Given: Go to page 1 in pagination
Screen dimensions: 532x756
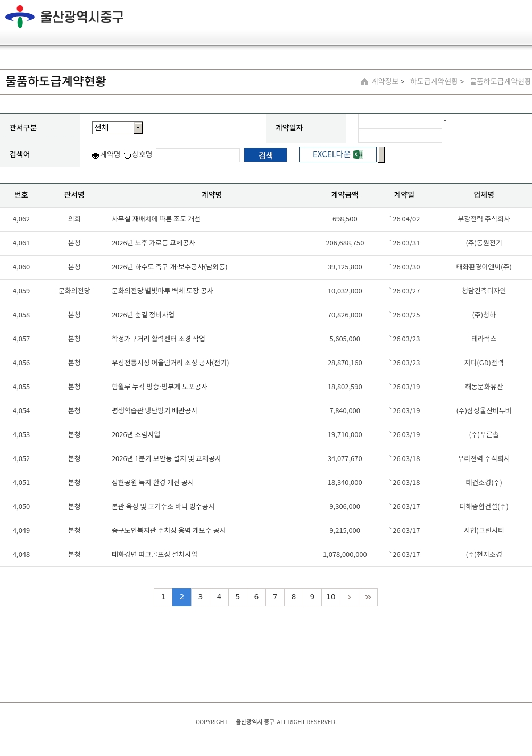Looking at the screenshot, I should pos(163,597).
